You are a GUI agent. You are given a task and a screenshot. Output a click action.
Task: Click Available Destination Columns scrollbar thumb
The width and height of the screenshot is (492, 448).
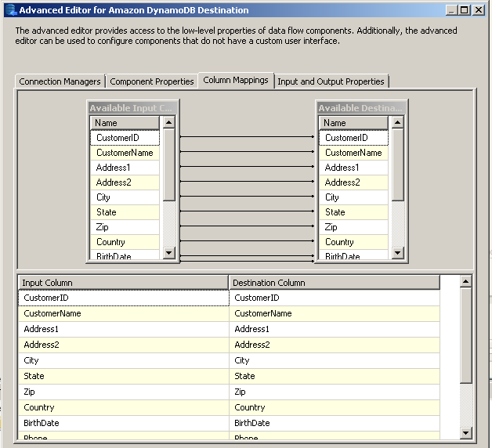[397, 164]
